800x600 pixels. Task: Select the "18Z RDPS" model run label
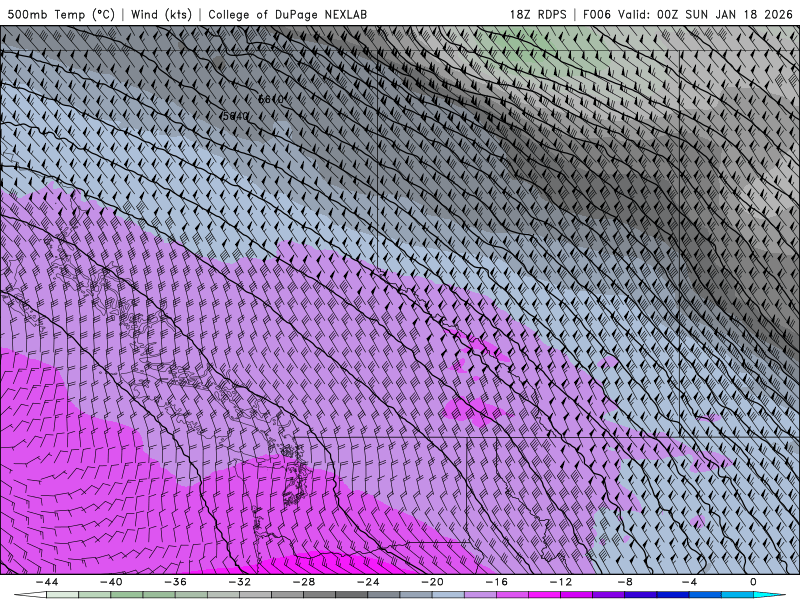pos(538,14)
